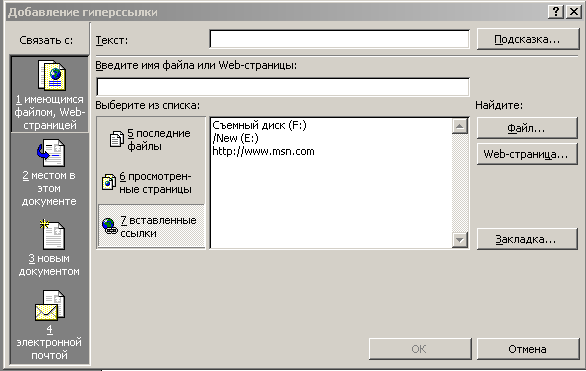Click inside the Текст input field
This screenshot has height=371, width=586.
point(339,39)
